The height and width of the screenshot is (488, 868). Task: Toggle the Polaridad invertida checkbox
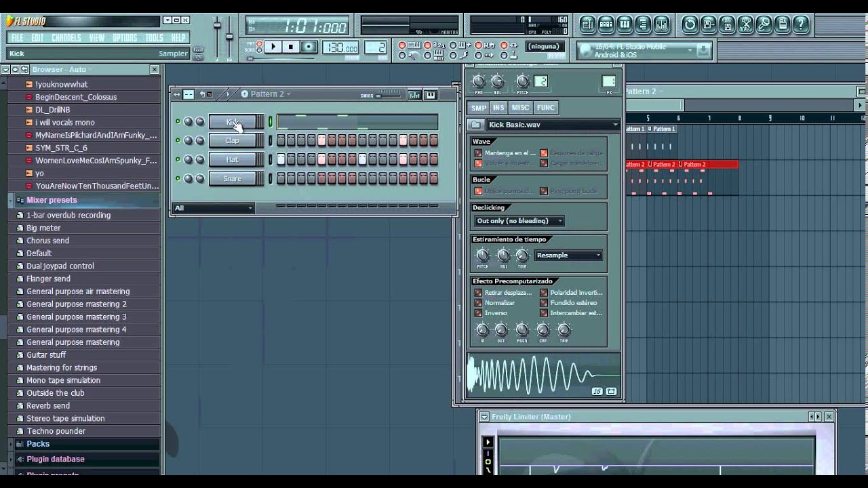tap(544, 293)
